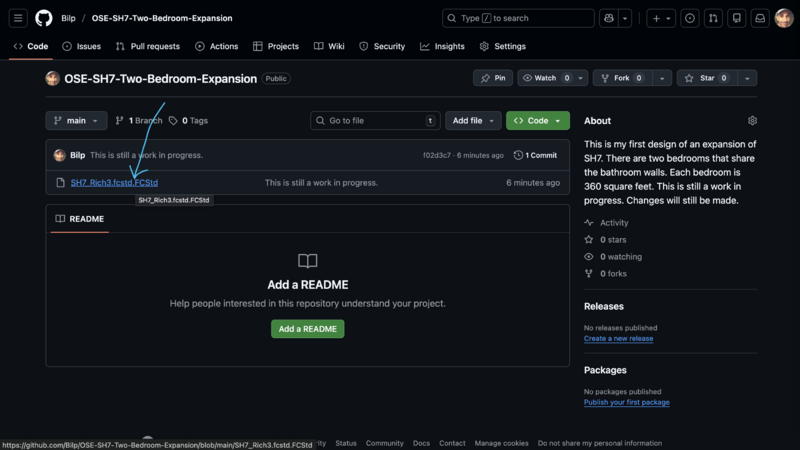
Task: View the 1 Commit history link
Action: [x=535, y=155]
